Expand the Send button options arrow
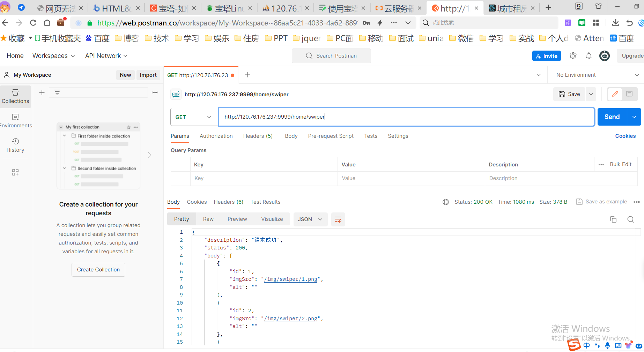Screen dimensions: 644x352 (634, 117)
